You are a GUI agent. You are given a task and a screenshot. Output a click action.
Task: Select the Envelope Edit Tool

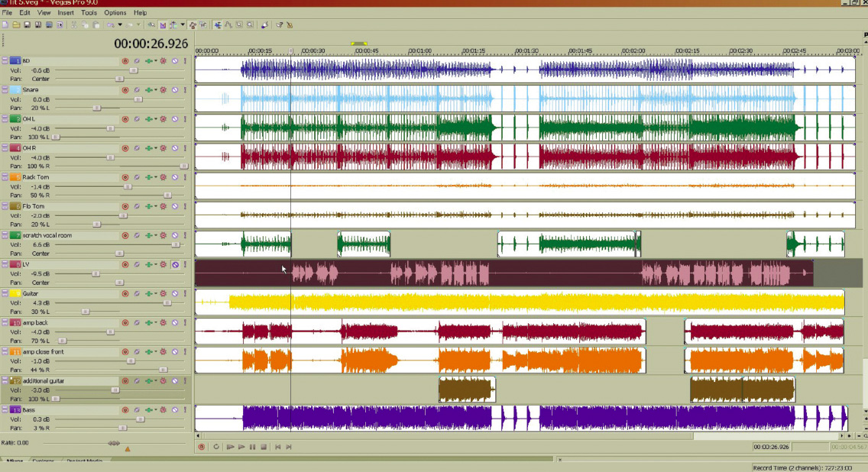(228, 25)
